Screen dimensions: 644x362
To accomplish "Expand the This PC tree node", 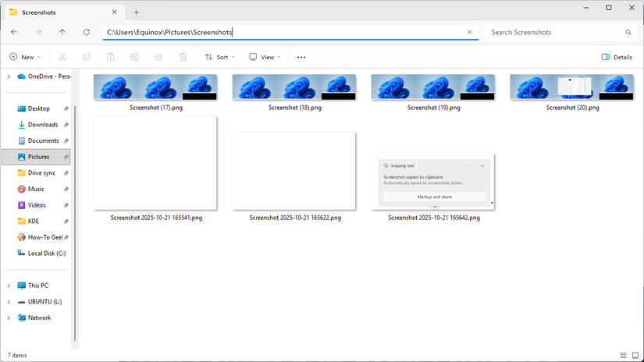I will (9, 286).
